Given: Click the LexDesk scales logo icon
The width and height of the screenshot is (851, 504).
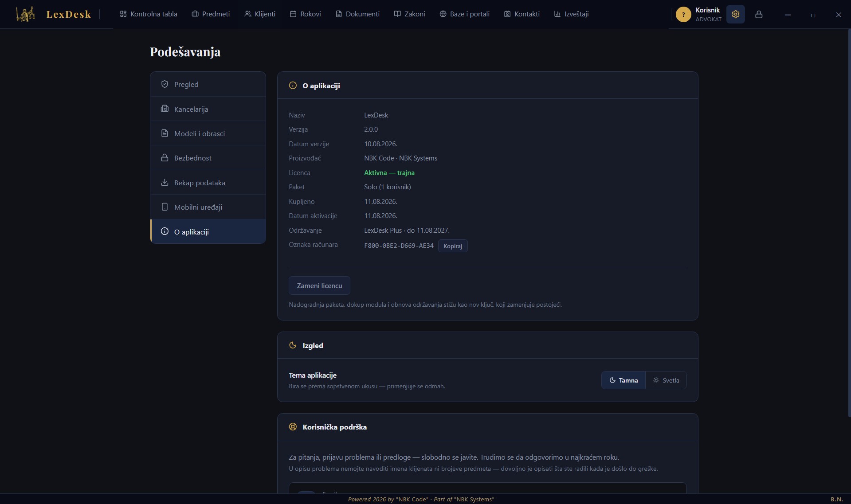Looking at the screenshot, I should pyautogui.click(x=25, y=14).
